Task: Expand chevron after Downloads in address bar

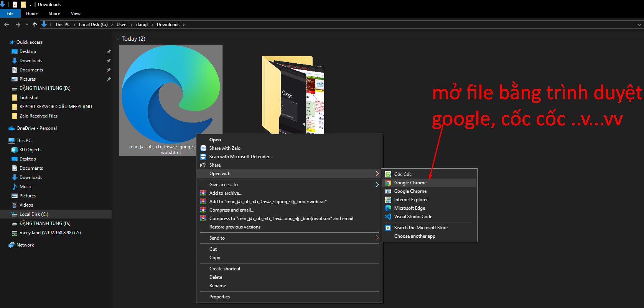Action: [x=184, y=25]
